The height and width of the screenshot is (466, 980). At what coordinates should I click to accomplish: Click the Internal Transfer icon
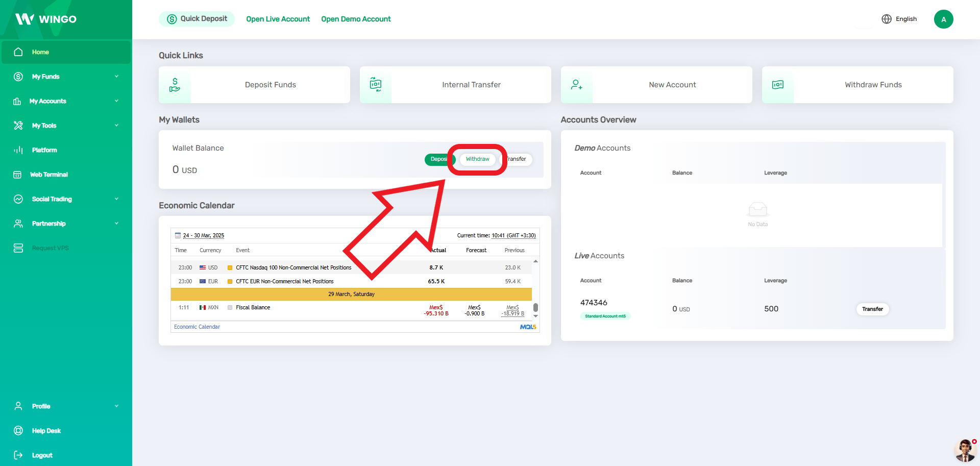(x=376, y=85)
